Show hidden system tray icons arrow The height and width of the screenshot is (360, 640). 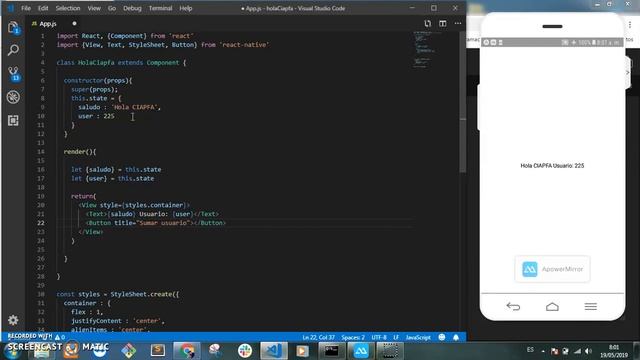[x=543, y=351]
